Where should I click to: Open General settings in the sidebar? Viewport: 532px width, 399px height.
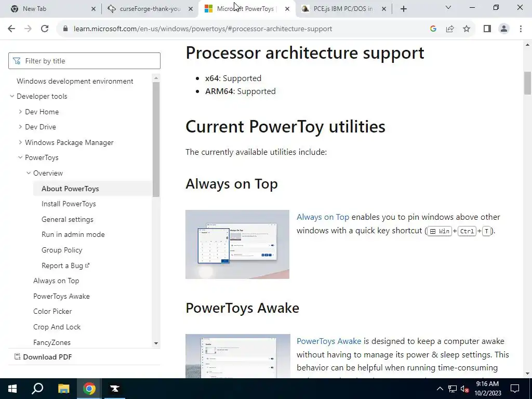click(x=67, y=220)
